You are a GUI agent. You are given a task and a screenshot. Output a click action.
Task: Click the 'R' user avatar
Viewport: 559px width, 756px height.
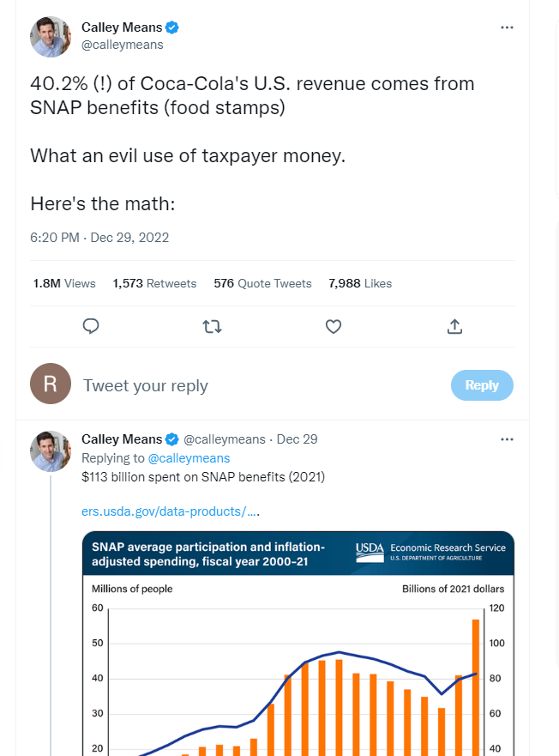click(x=51, y=384)
